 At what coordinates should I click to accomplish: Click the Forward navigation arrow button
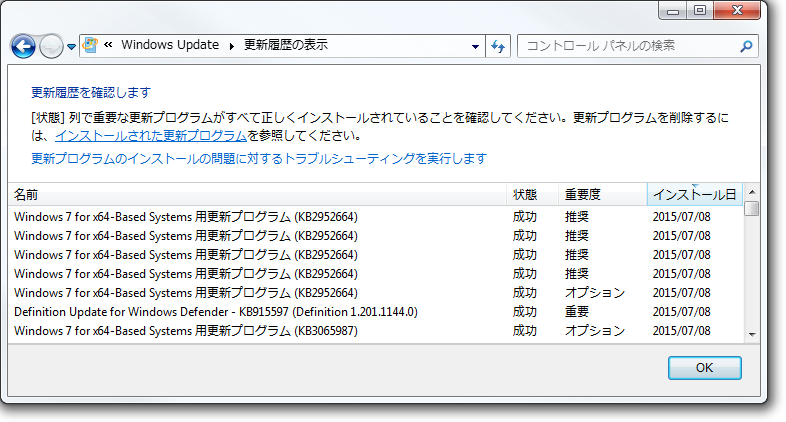pyautogui.click(x=50, y=46)
